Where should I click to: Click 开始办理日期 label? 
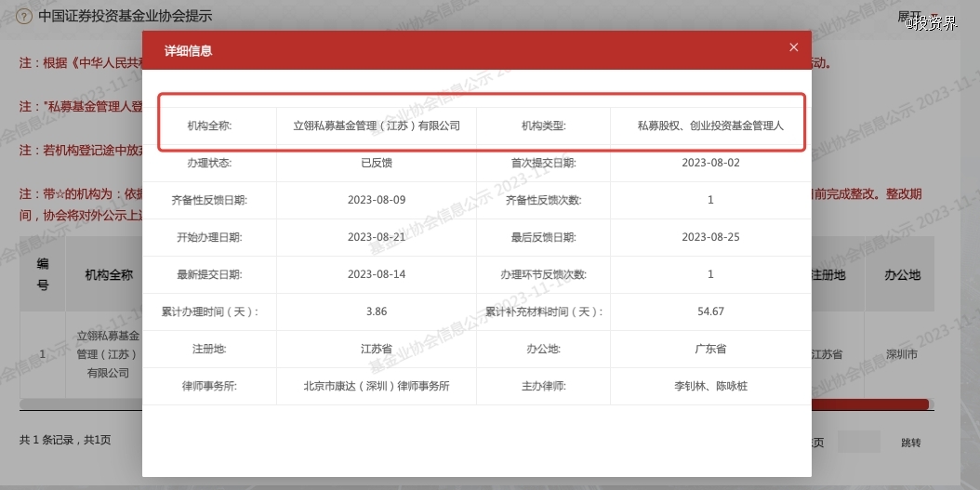point(209,237)
